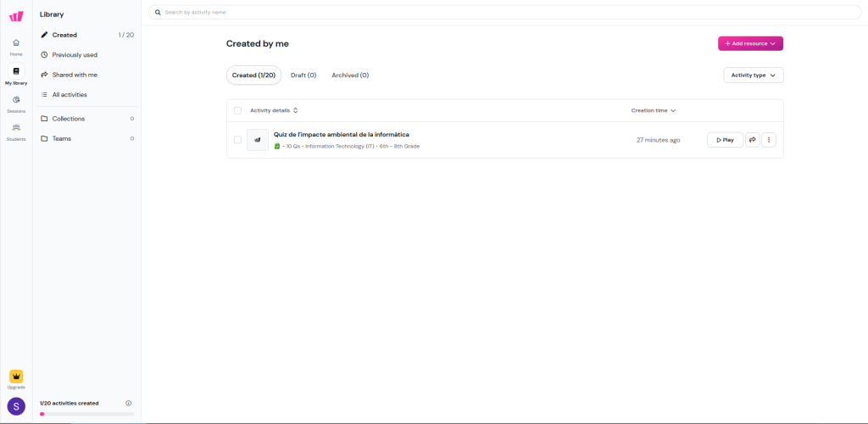Viewport: 868px width, 424px height.
Task: Play the environmental impact quiz
Action: (725, 140)
